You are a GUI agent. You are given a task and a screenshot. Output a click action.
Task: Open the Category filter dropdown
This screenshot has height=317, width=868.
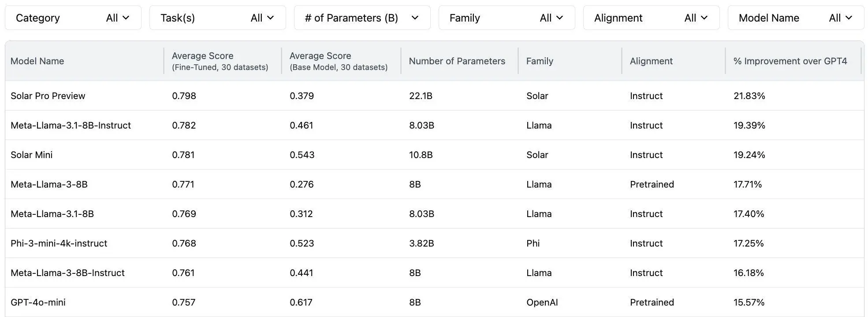coord(73,18)
